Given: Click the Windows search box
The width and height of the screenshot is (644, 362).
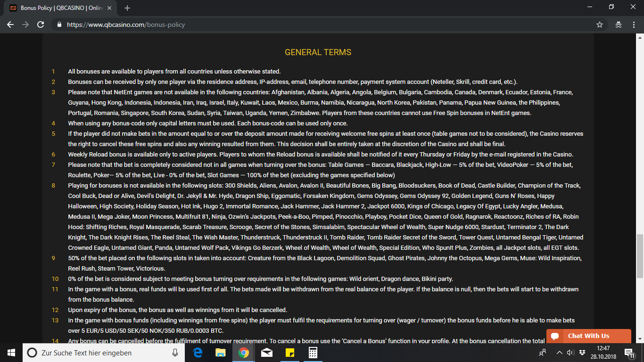Looking at the screenshot, I should [x=104, y=353].
